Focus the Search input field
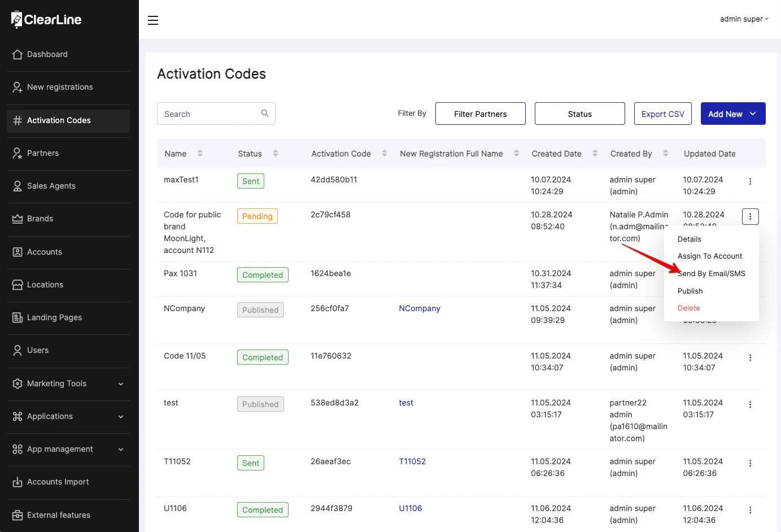 point(216,114)
